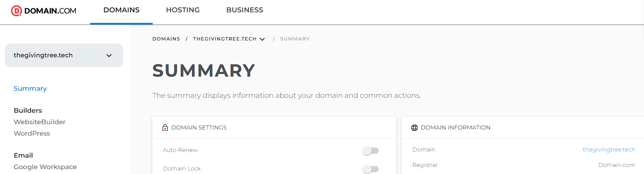Click the Email sidebar section heading
This screenshot has height=174, width=644.
point(23,155)
